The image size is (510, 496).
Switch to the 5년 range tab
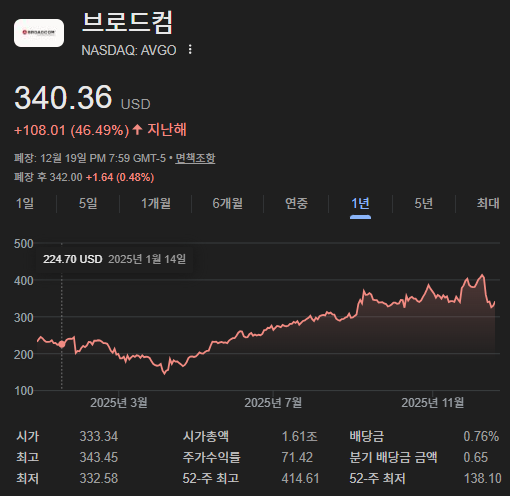(x=424, y=203)
